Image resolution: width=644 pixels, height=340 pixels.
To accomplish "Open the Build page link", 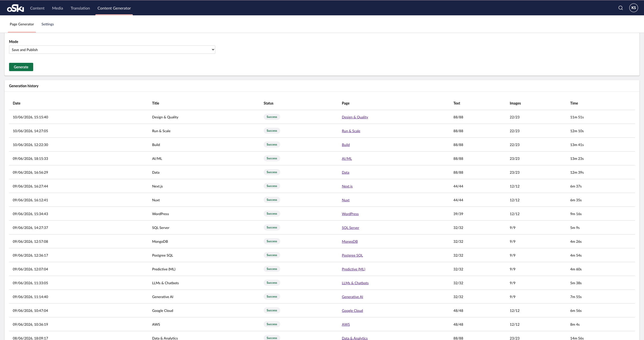I will [x=346, y=145].
